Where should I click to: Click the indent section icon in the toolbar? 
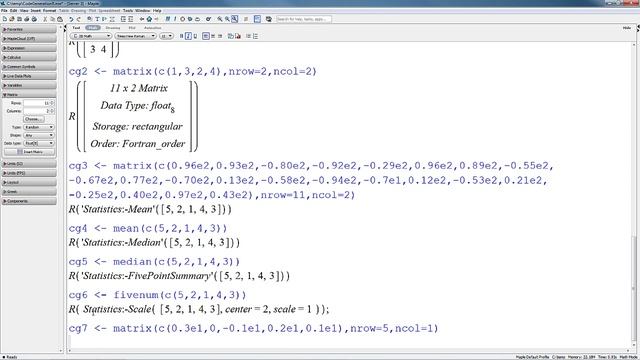pos(123,19)
